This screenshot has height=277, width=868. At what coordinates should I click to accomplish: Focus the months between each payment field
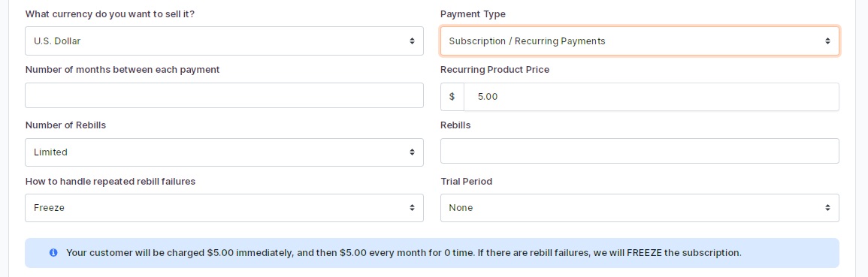(x=224, y=95)
